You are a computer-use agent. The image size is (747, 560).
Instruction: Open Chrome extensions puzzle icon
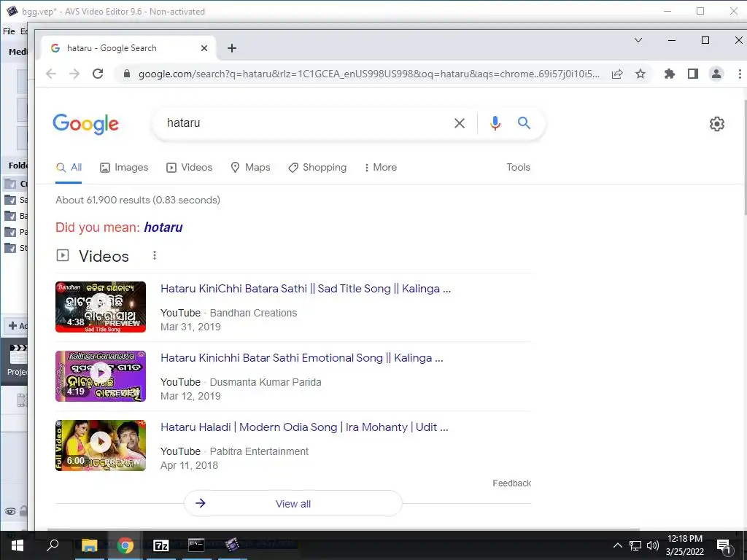(670, 74)
